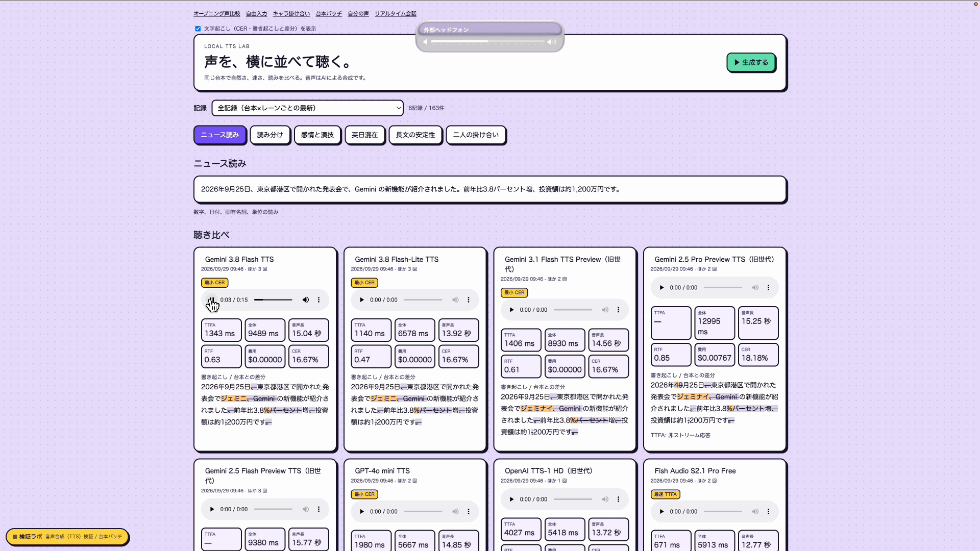980x551 pixels.
Task: Switch to the 感情と演技 tab
Action: pyautogui.click(x=317, y=135)
